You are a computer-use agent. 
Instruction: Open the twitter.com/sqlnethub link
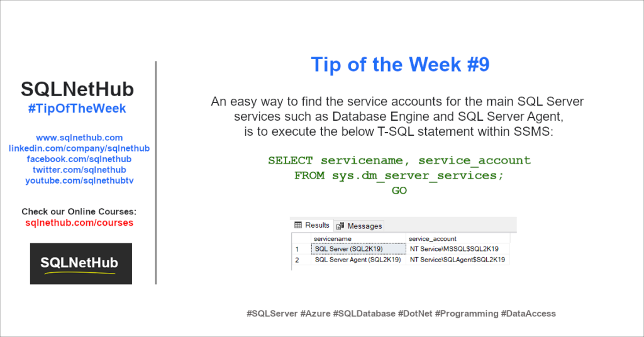(x=79, y=170)
